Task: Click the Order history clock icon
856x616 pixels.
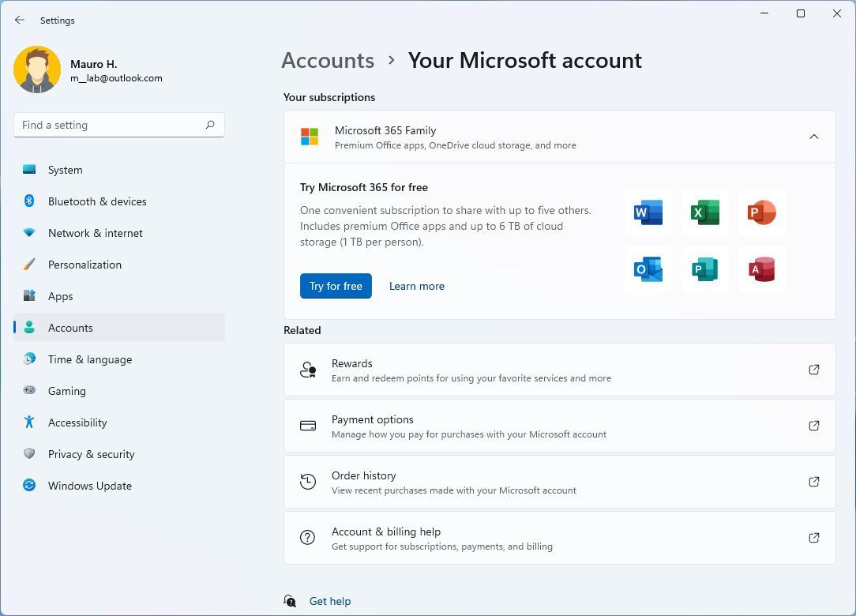Action: 307,481
